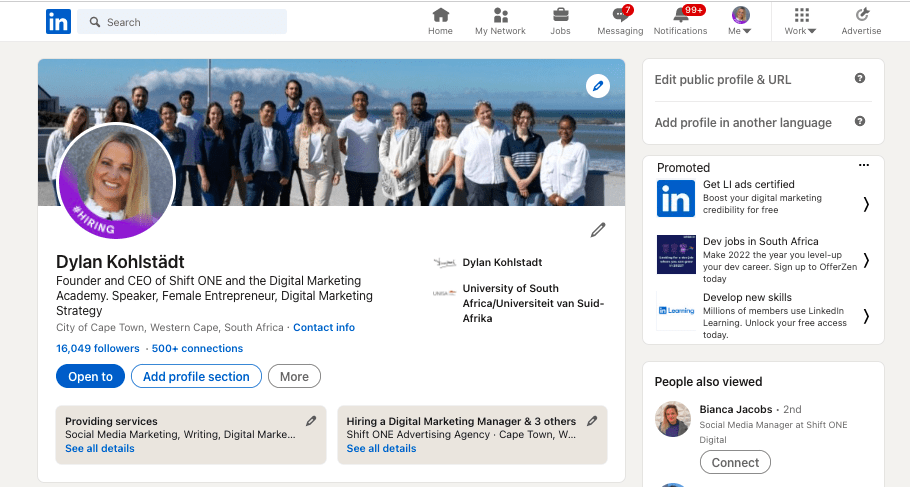View 16,049 followers
The image size is (910, 487).
(x=98, y=348)
